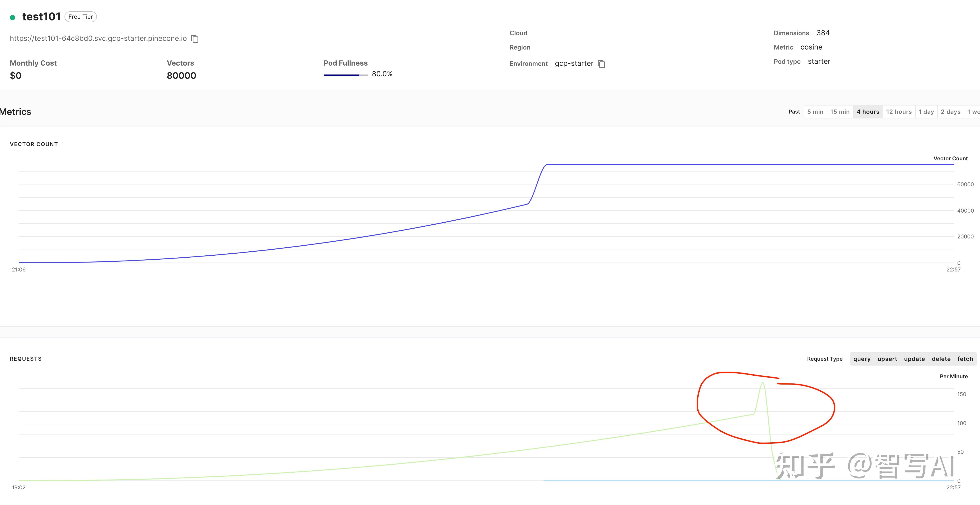Toggle the fetch request type filter
Image resolution: width=980 pixels, height=505 pixels.
click(x=965, y=359)
